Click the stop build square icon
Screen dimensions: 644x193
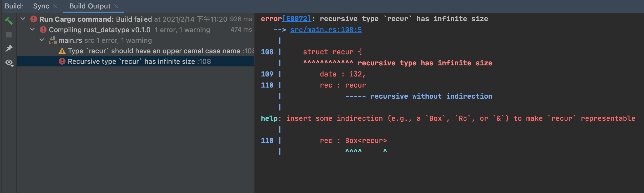(x=9, y=35)
